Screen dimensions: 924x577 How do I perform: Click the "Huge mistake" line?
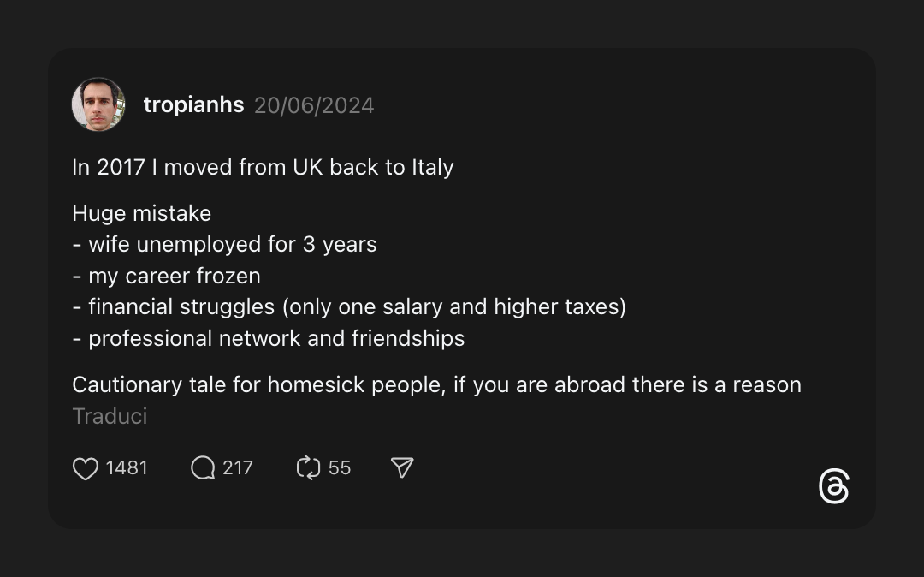point(141,213)
